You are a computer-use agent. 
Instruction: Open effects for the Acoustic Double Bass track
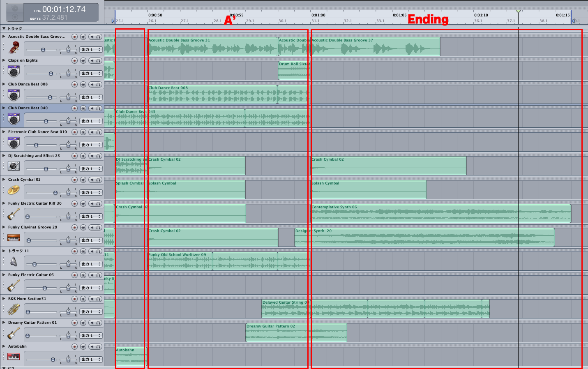(x=83, y=37)
